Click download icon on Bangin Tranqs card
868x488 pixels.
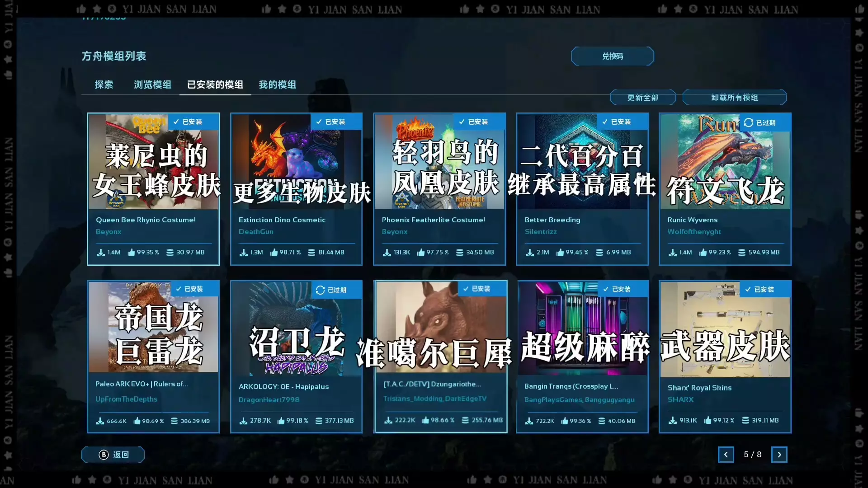[529, 421]
